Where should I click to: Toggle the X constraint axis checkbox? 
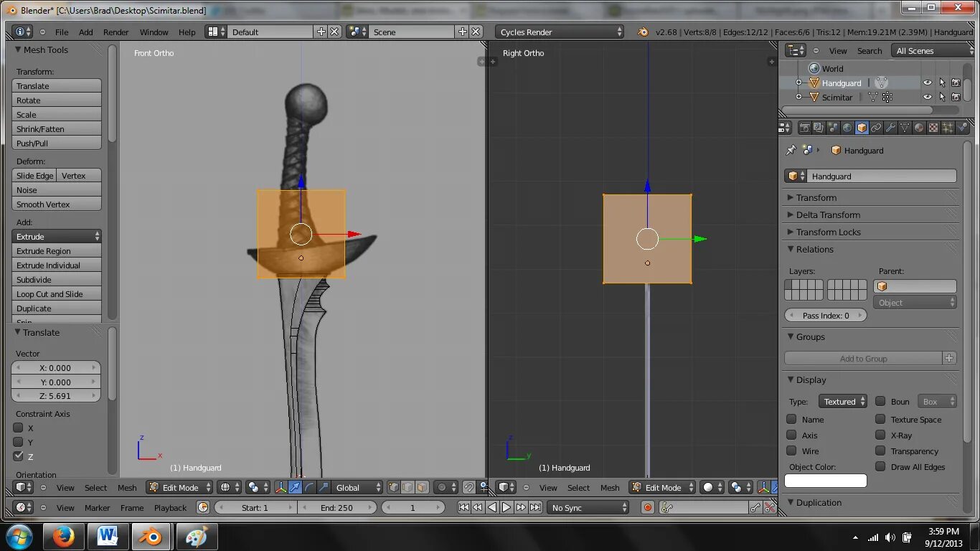click(x=19, y=428)
